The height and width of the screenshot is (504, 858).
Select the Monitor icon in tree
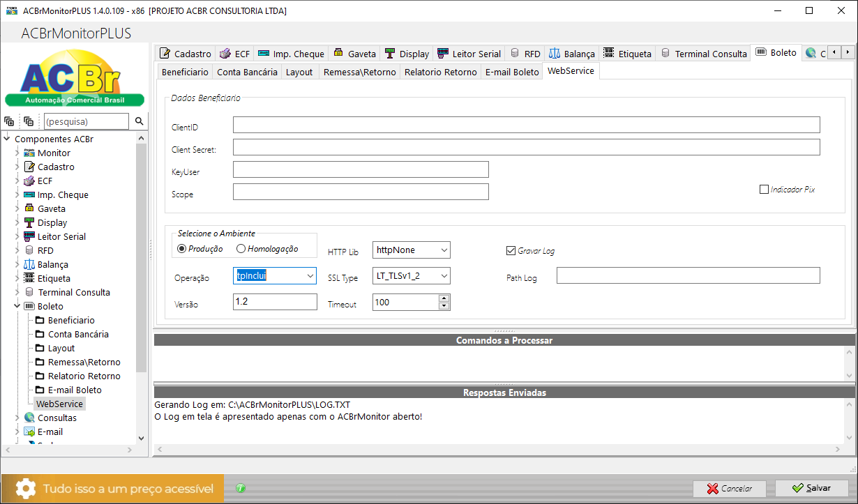click(x=29, y=153)
